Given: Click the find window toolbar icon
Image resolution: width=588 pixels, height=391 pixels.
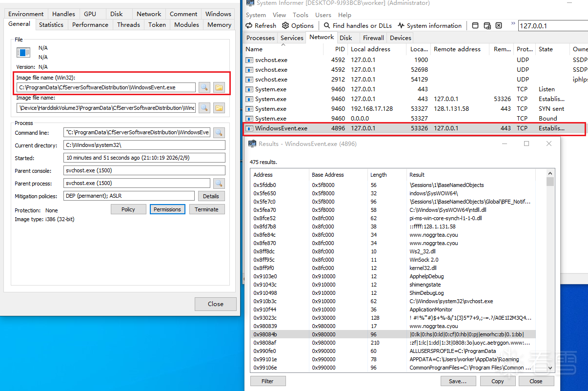Looking at the screenshot, I should (476, 25).
